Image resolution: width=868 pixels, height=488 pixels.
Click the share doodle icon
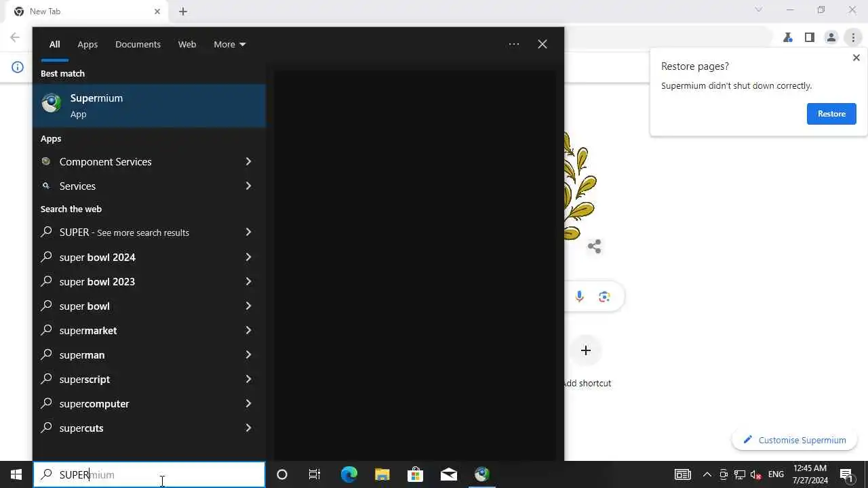point(595,247)
